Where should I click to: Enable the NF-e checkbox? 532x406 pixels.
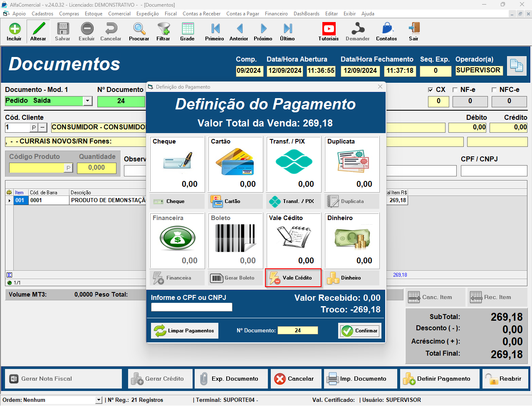455,90
